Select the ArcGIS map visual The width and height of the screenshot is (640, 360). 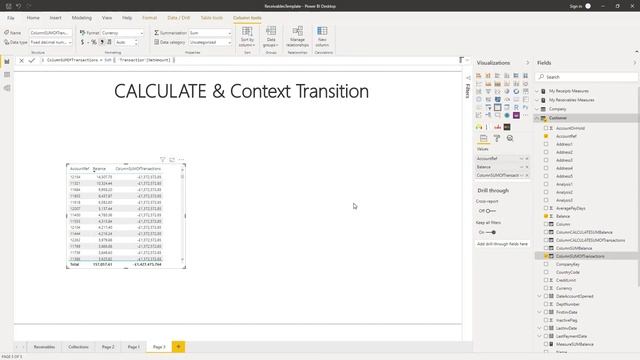tap(507, 115)
